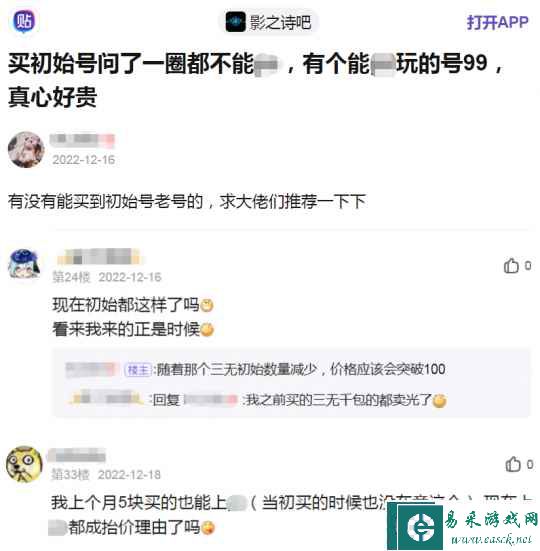
Task: Click the 24th floor commenter's username
Action: point(99,256)
